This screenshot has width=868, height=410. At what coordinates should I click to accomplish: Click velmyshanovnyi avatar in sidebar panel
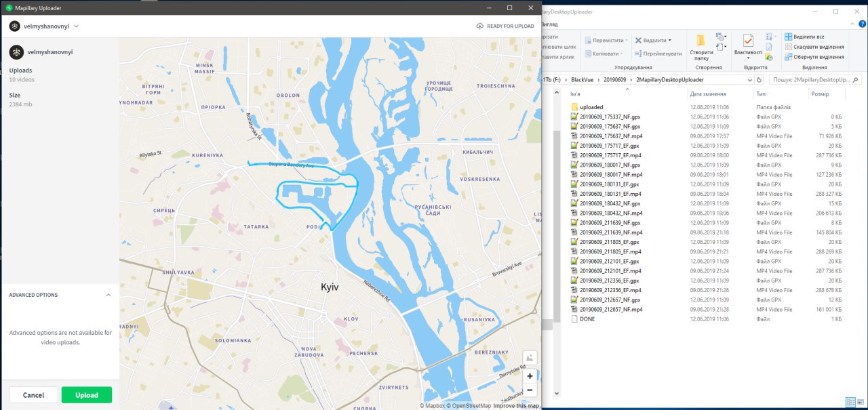(x=15, y=52)
